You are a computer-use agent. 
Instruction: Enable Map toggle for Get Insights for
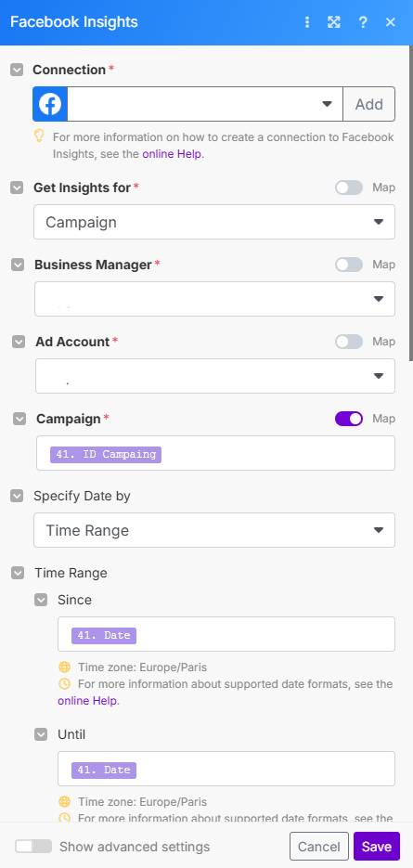coord(349,188)
